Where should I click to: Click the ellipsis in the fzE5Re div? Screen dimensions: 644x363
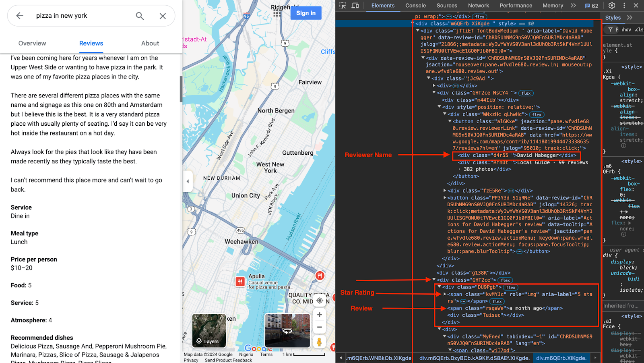pos(511,191)
